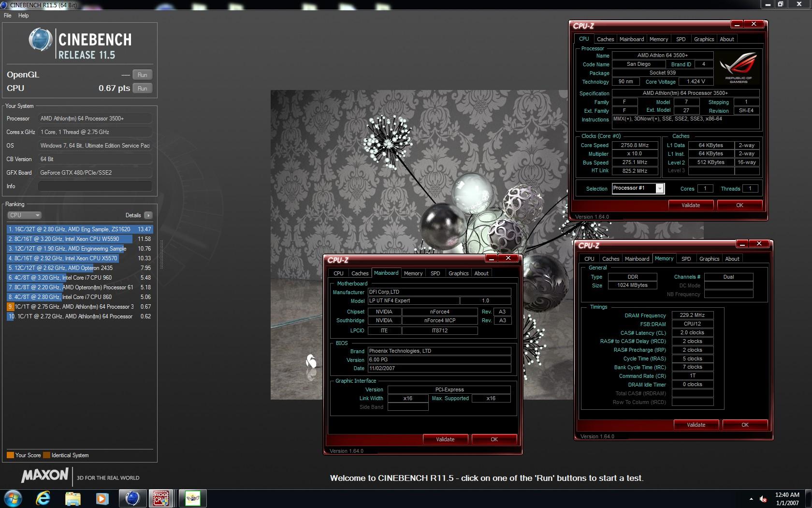Screen dimensions: 812x508
Task: Select ranking entry Athlon 64 at 2.72 GHz
Action: (80, 316)
